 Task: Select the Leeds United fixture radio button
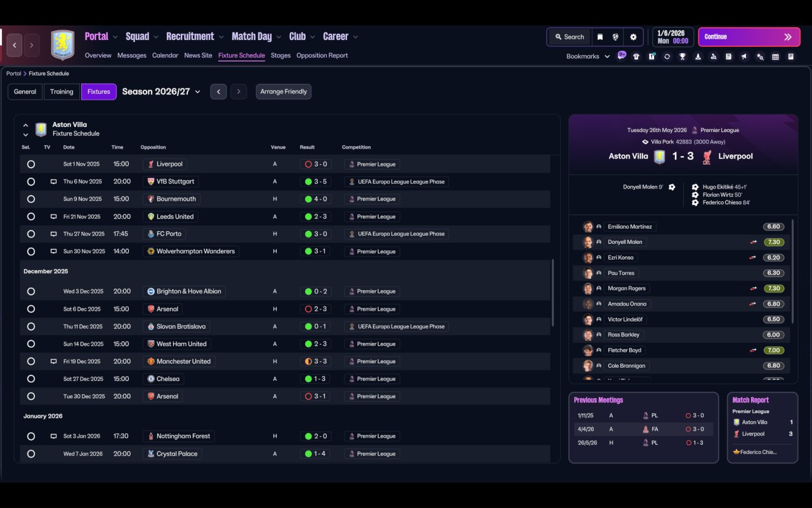coord(31,217)
